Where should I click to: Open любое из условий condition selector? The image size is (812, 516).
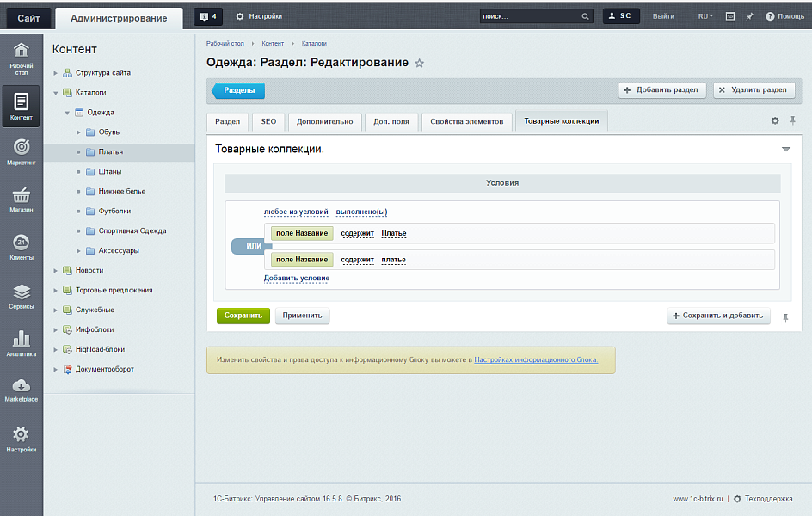pyautogui.click(x=296, y=212)
